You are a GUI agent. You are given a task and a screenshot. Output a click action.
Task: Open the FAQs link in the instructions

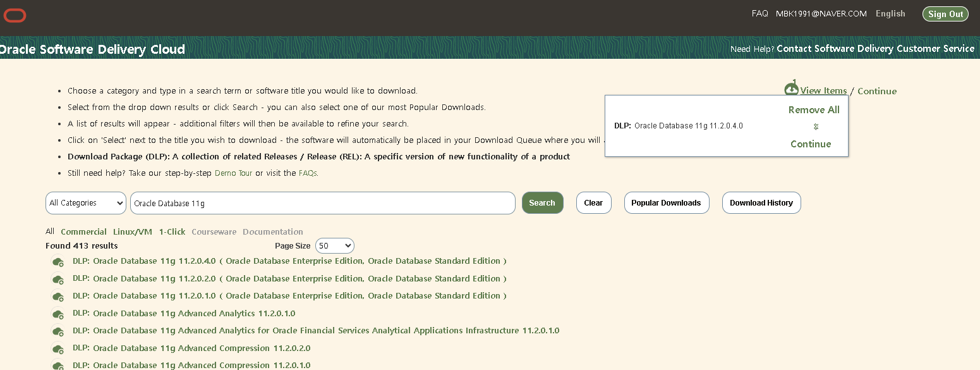point(308,173)
